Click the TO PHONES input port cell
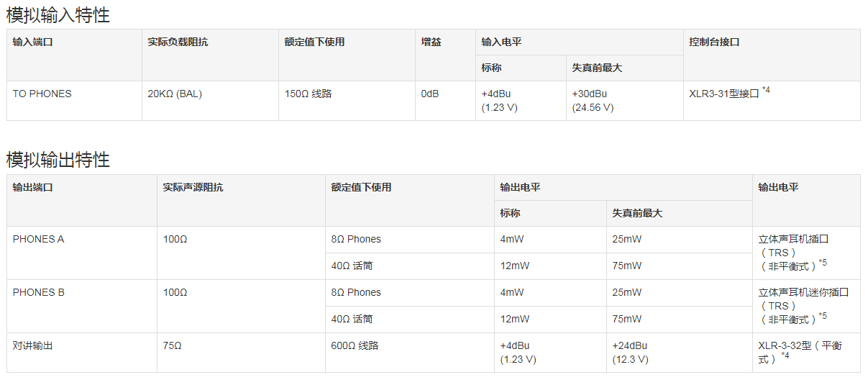Screen dimensions: 868x380 [42, 94]
